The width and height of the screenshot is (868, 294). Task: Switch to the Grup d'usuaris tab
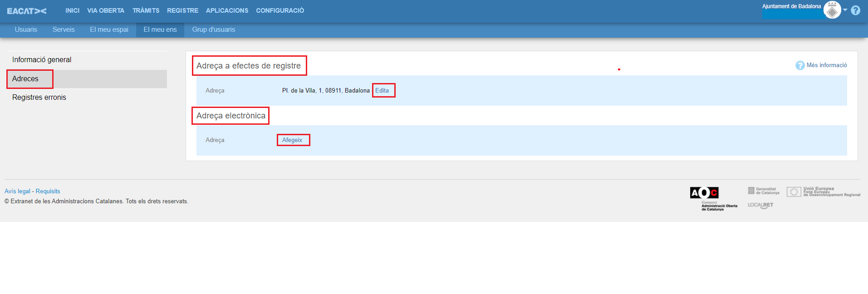pos(213,29)
